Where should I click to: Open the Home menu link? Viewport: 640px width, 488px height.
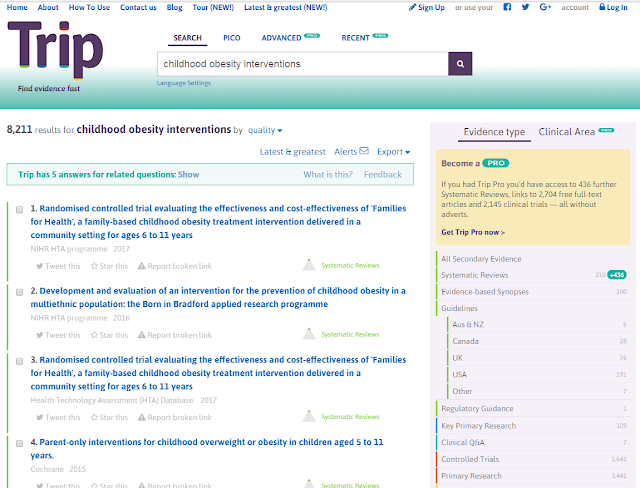point(17,7)
